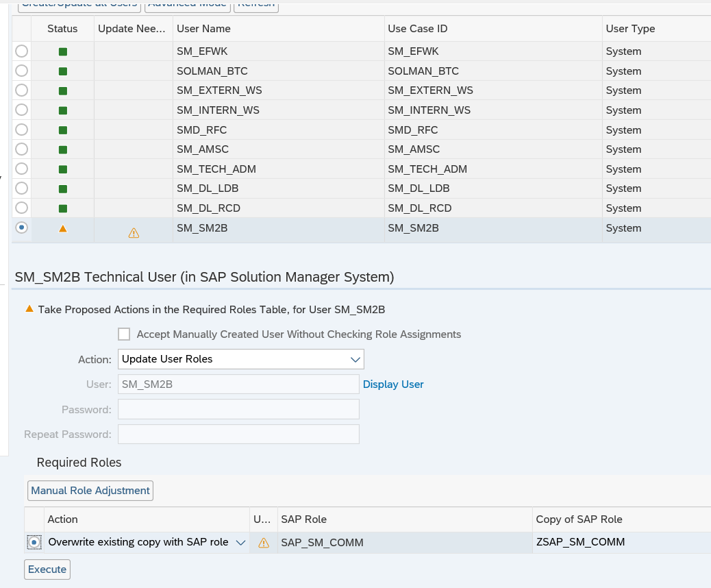The width and height of the screenshot is (711, 588).
Task: Select the SM_EXTERN_WS row radio button
Action: pos(22,90)
